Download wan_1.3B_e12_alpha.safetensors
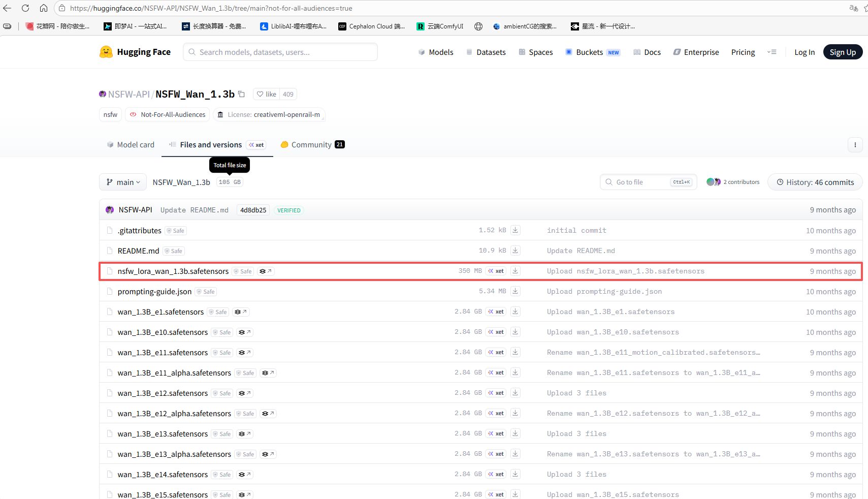 click(515, 413)
